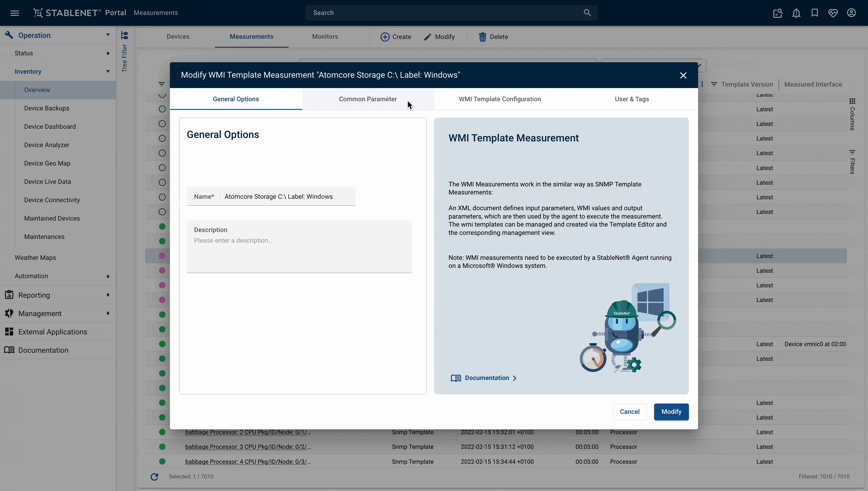This screenshot has height=491, width=868.
Task: Click the blue Modify button in dialog
Action: click(x=671, y=412)
